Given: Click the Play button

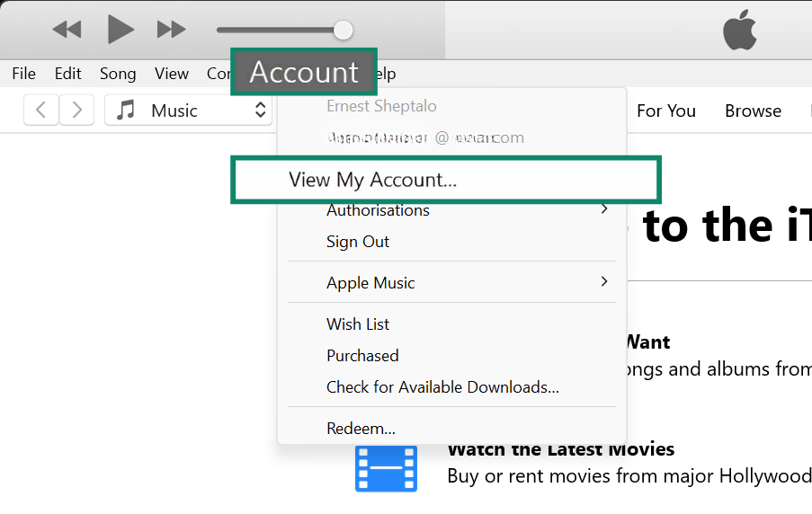Looking at the screenshot, I should coord(120,30).
